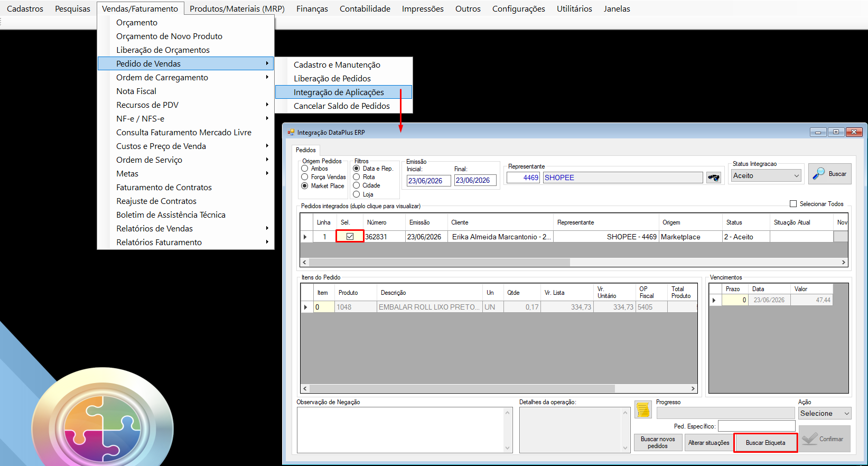The width and height of the screenshot is (868, 466).
Task: Expand Custos e Preço de Venda submenu
Action: tap(186, 146)
